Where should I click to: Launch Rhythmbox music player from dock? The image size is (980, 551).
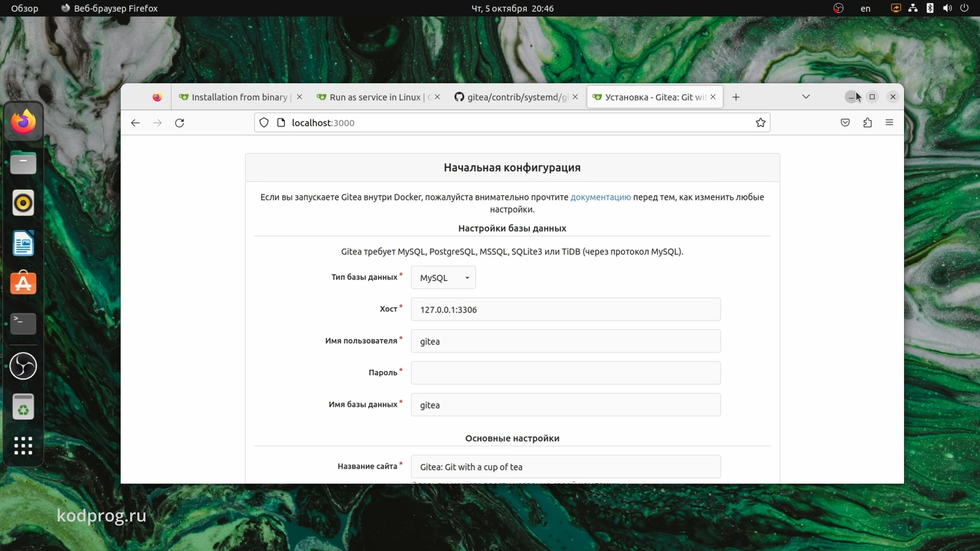[23, 203]
